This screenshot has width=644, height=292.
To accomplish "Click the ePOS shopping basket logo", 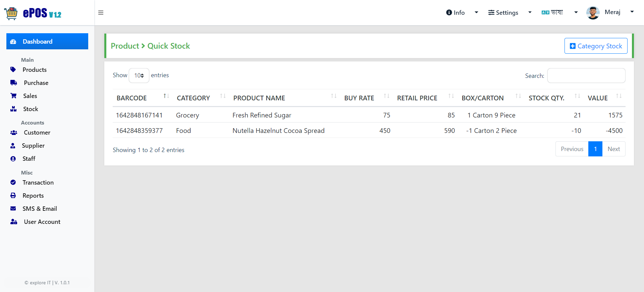I will click(11, 13).
